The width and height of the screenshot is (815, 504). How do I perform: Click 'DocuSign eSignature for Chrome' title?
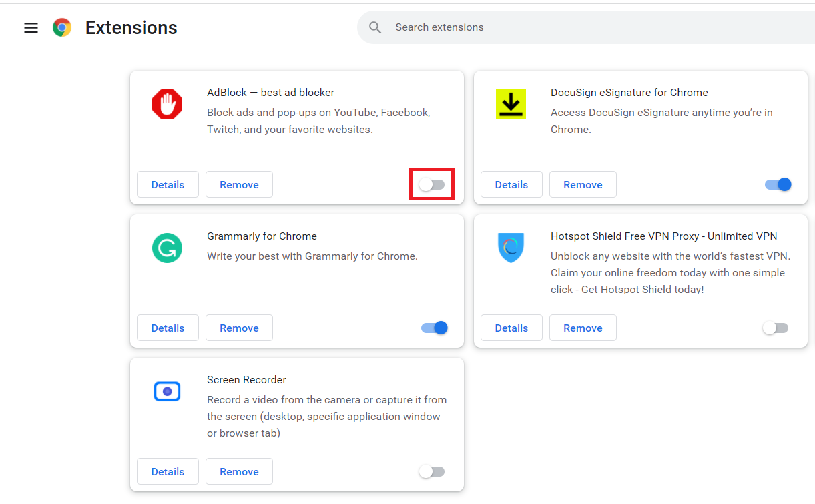pos(629,92)
